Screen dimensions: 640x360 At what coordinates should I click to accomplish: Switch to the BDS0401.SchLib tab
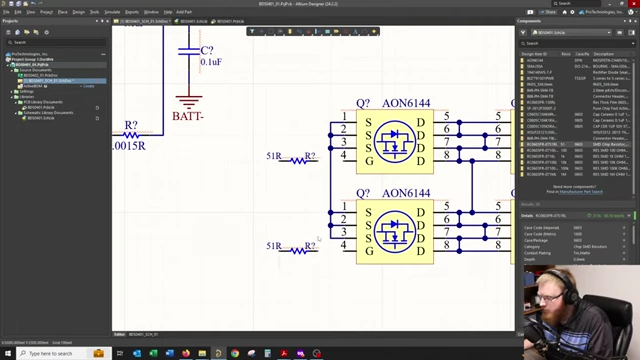point(191,21)
